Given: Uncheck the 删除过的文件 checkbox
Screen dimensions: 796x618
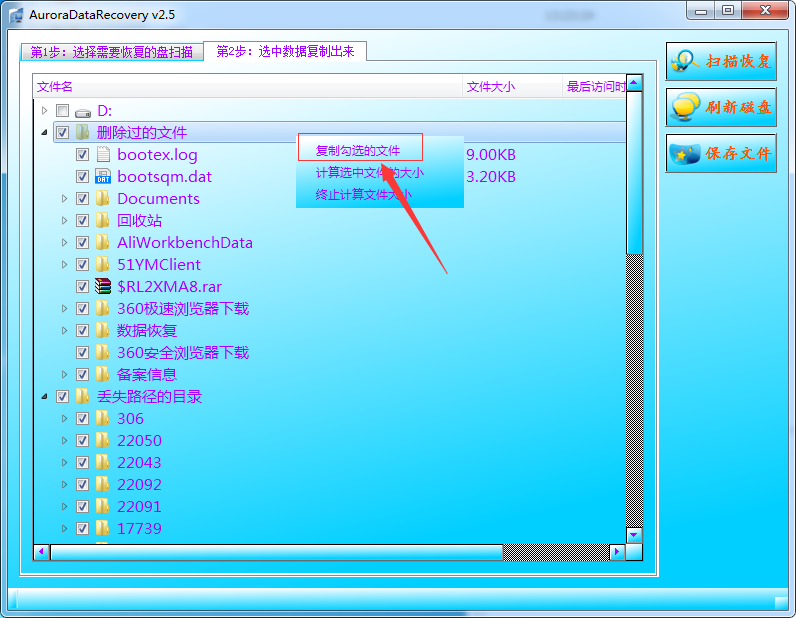Looking at the screenshot, I should [62, 133].
